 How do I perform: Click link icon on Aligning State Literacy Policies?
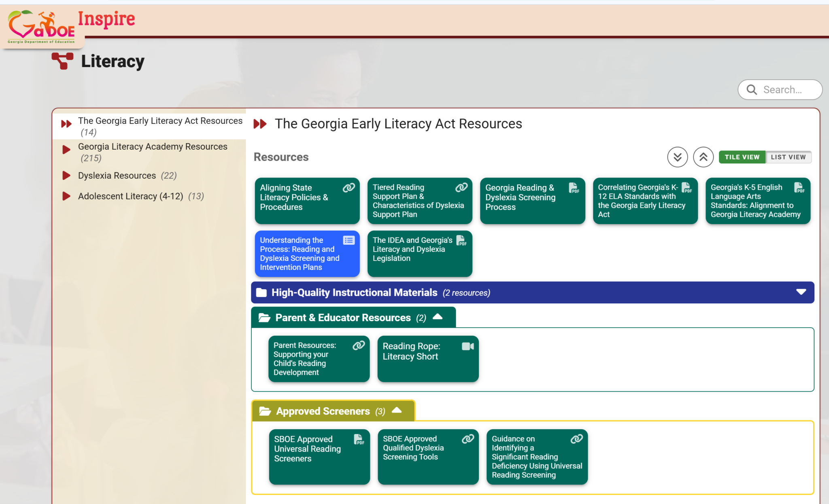coord(349,188)
